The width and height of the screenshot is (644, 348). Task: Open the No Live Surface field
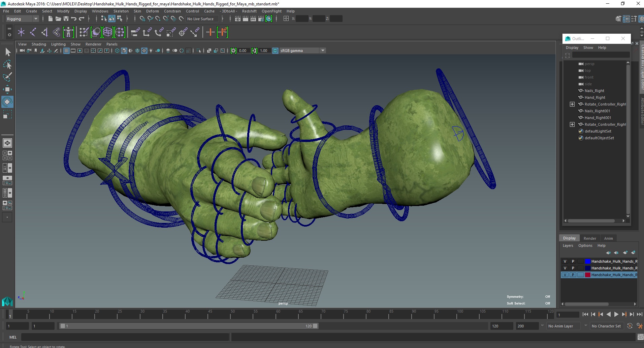pyautogui.click(x=202, y=19)
